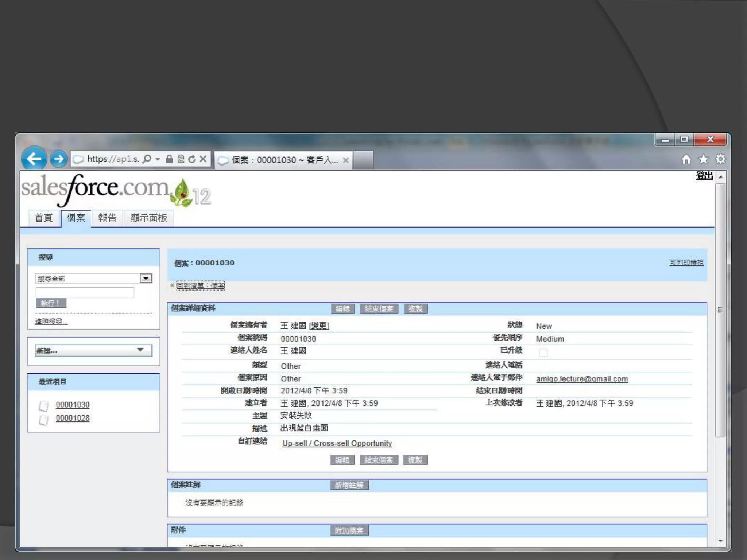The width and height of the screenshot is (747, 560).
Task: Click the page vertical scrollbar thumb
Action: click(720, 310)
